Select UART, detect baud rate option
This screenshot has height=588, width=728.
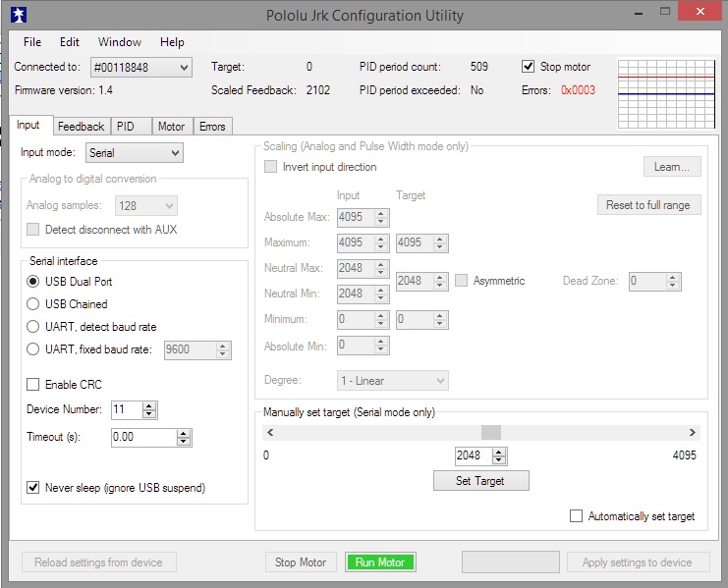click(32, 327)
